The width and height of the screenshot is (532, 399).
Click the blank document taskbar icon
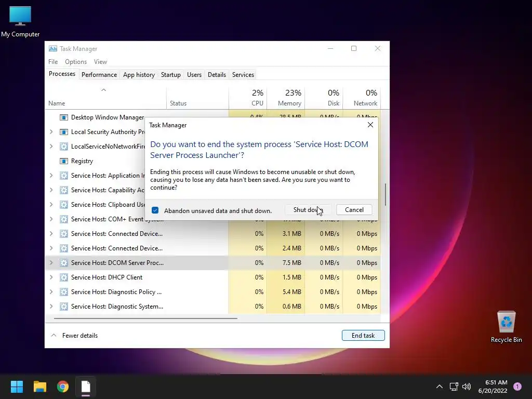[x=86, y=387]
